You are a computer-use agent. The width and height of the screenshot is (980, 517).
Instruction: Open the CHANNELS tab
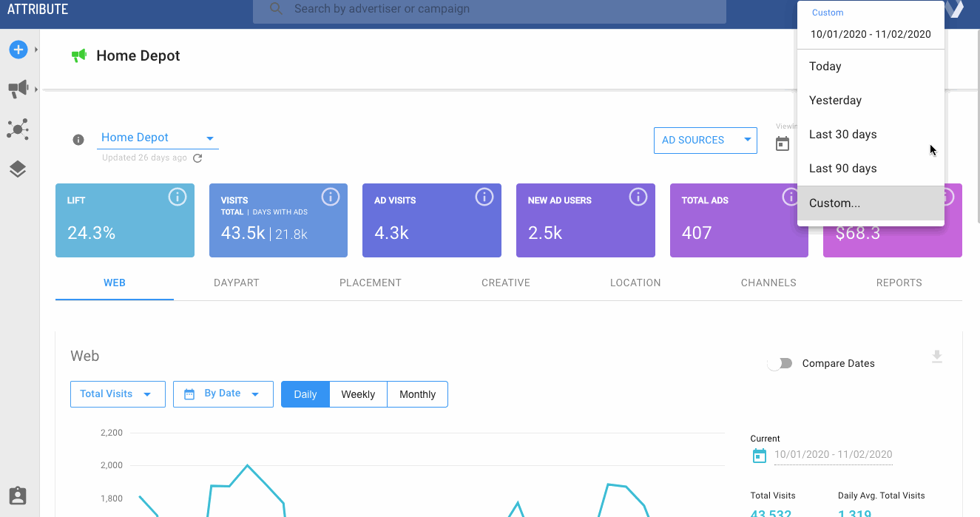[768, 283]
